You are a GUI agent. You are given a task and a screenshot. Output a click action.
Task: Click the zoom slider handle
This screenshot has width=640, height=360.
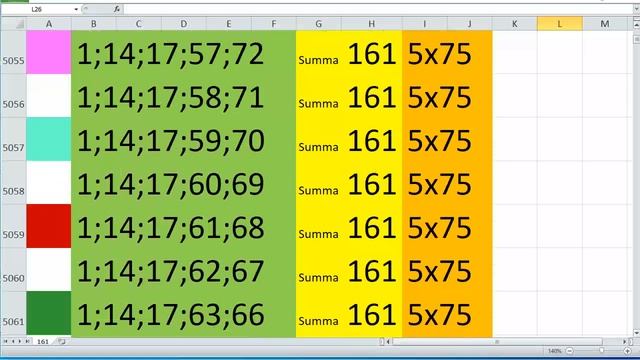[601, 351]
